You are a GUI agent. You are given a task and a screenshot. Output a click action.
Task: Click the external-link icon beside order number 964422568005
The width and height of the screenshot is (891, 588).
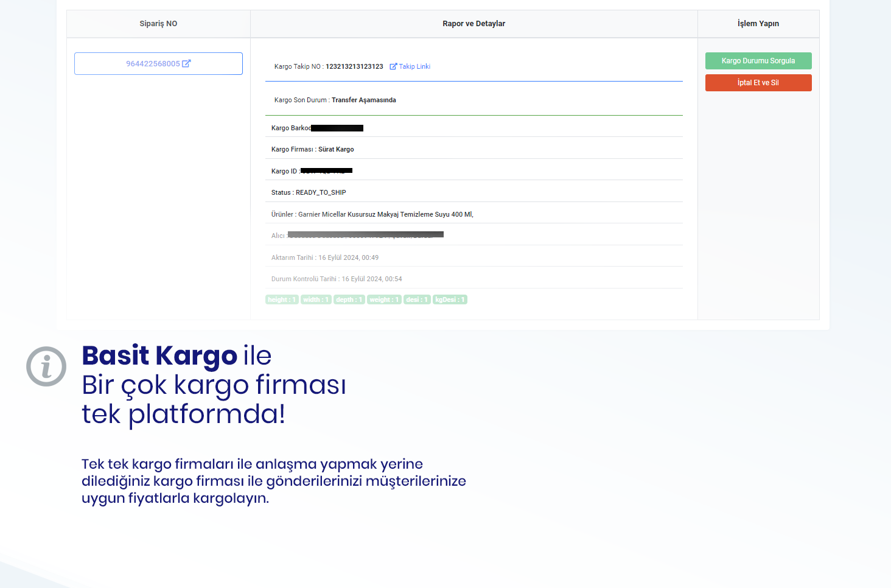186,63
